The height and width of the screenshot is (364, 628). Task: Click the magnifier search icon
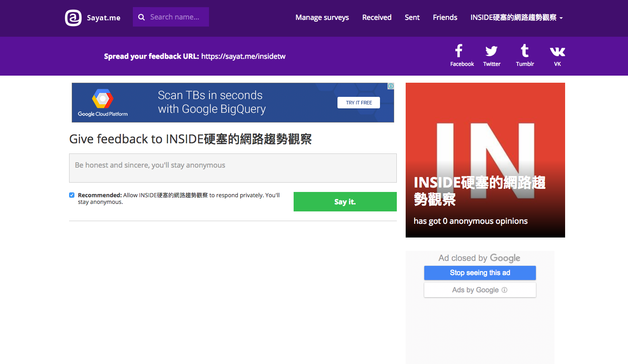tap(142, 17)
